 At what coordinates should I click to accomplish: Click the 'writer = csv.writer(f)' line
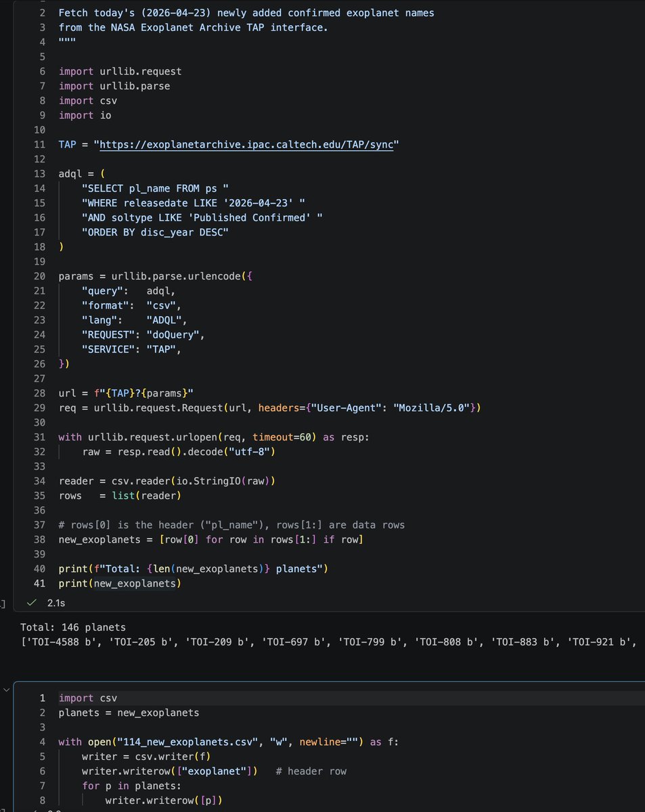pos(146,757)
